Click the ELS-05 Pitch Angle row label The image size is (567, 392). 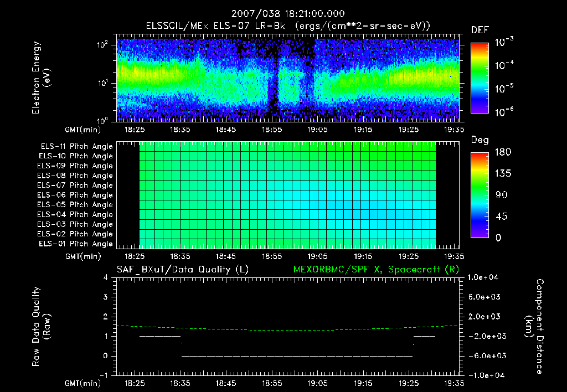click(x=75, y=205)
